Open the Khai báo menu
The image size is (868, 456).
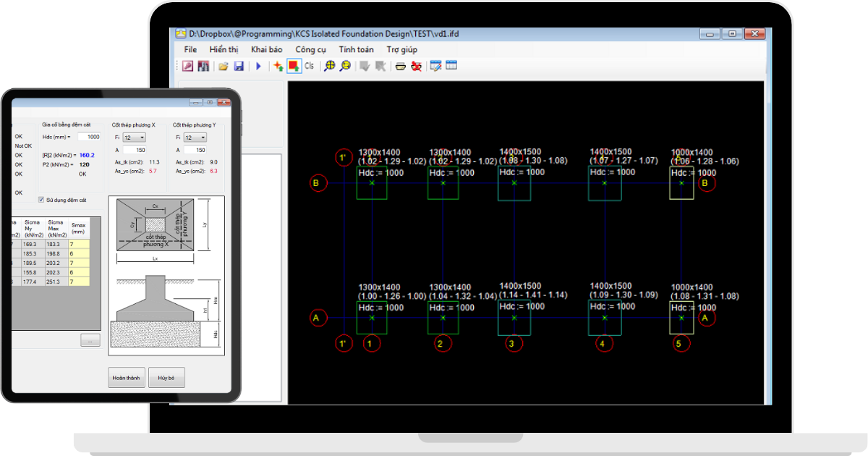click(x=266, y=49)
